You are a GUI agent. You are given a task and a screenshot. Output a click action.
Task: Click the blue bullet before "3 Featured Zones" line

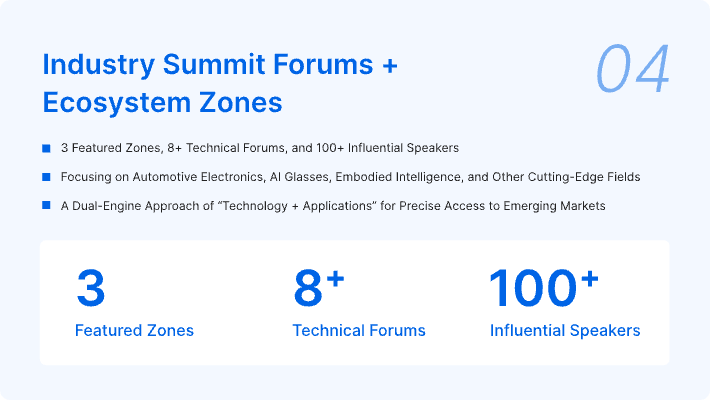point(46,148)
